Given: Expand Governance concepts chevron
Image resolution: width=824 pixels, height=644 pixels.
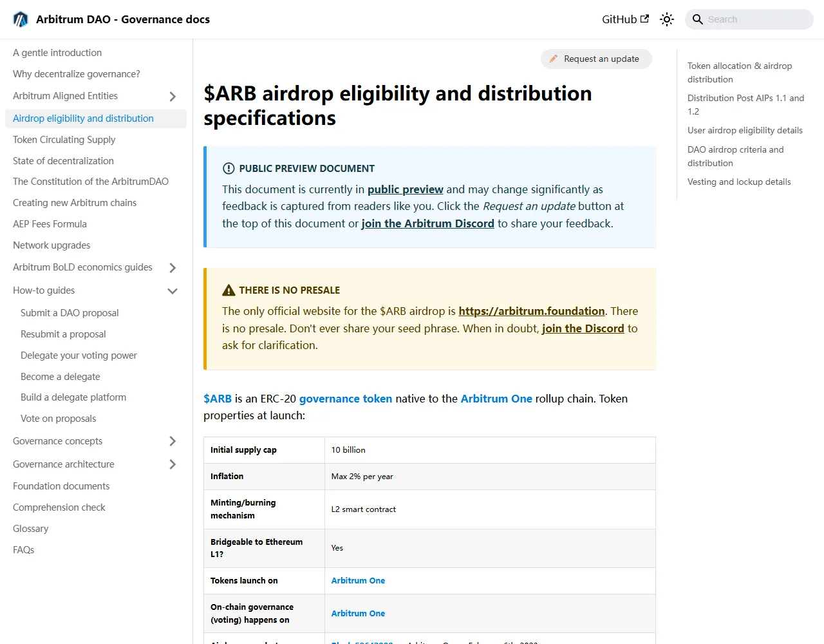Looking at the screenshot, I should pos(173,442).
